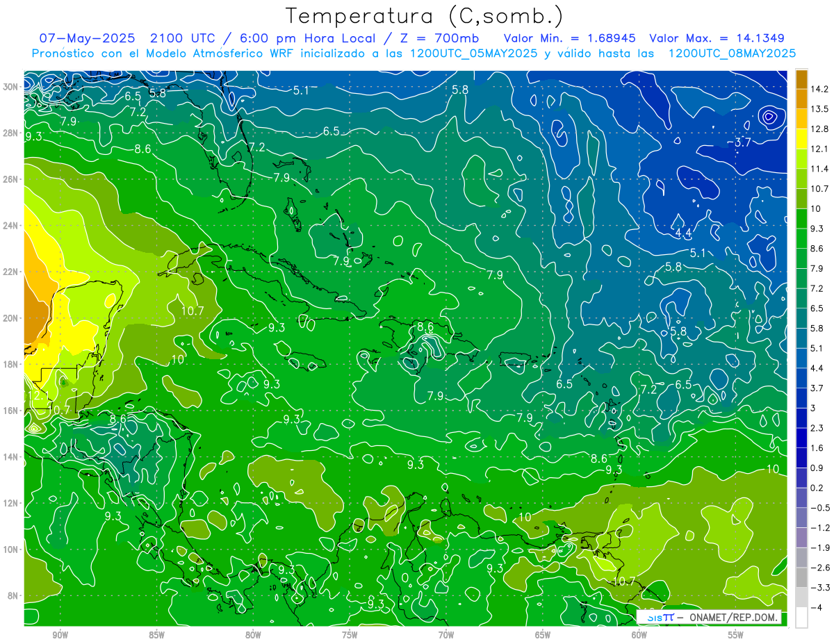
Task: Click the '0.9' color scale label
Action: 817,468
